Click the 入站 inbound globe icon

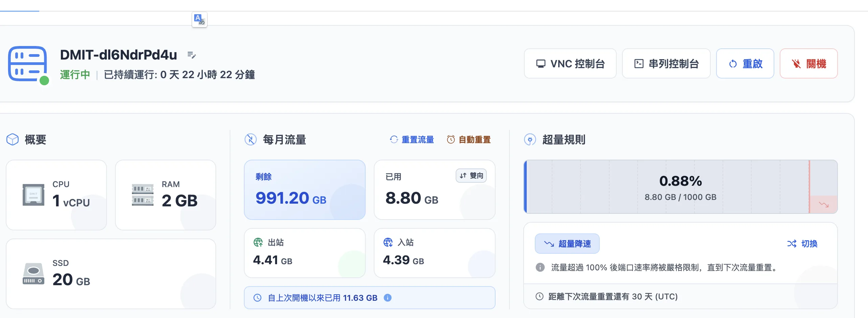coord(388,242)
